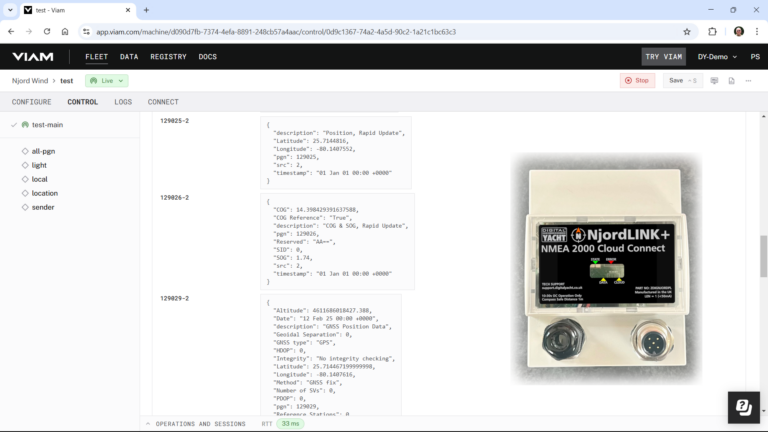Viewport: 768px width, 432px height.
Task: Collapse the test-main machine part
Action: [x=14, y=125]
